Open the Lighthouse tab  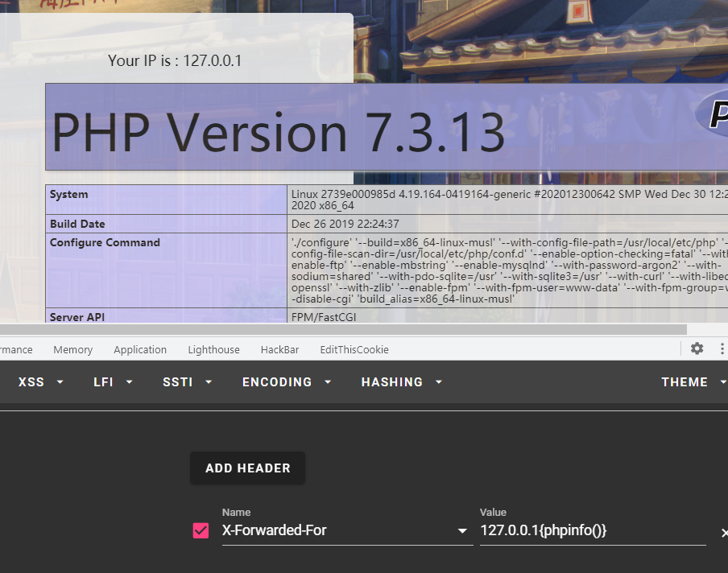click(x=213, y=349)
